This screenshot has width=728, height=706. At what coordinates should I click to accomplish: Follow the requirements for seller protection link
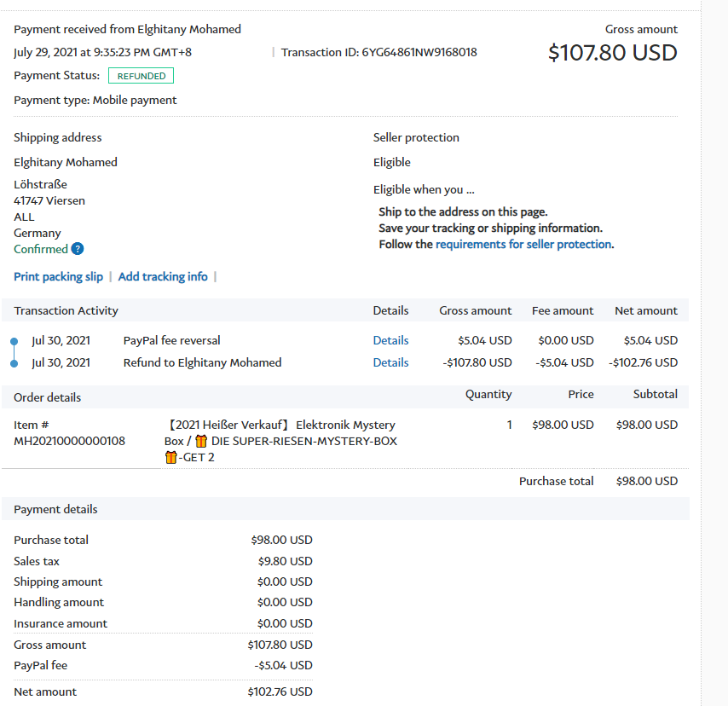pyautogui.click(x=523, y=244)
